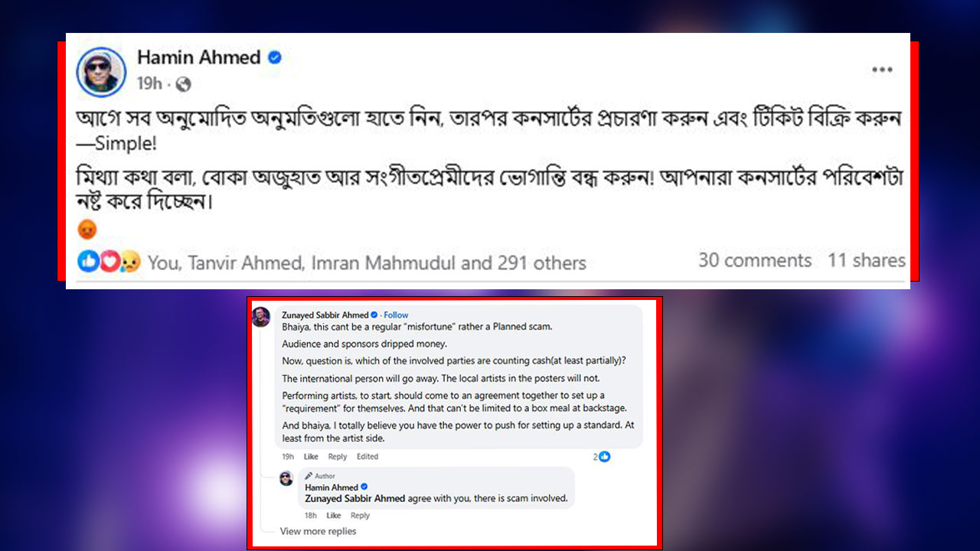The height and width of the screenshot is (551, 980).
Task: Click Hamin Ahmed's small avatar in the reply
Action: tap(286, 478)
